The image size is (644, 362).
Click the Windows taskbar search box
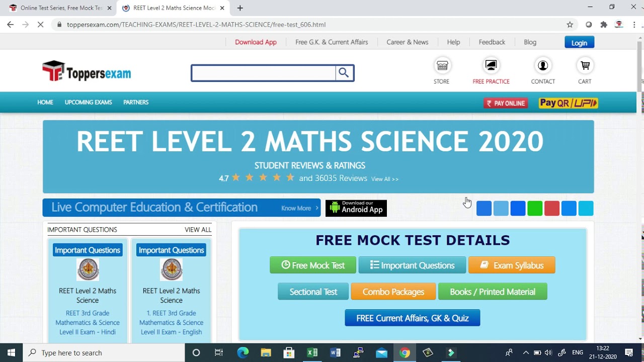pos(104,352)
